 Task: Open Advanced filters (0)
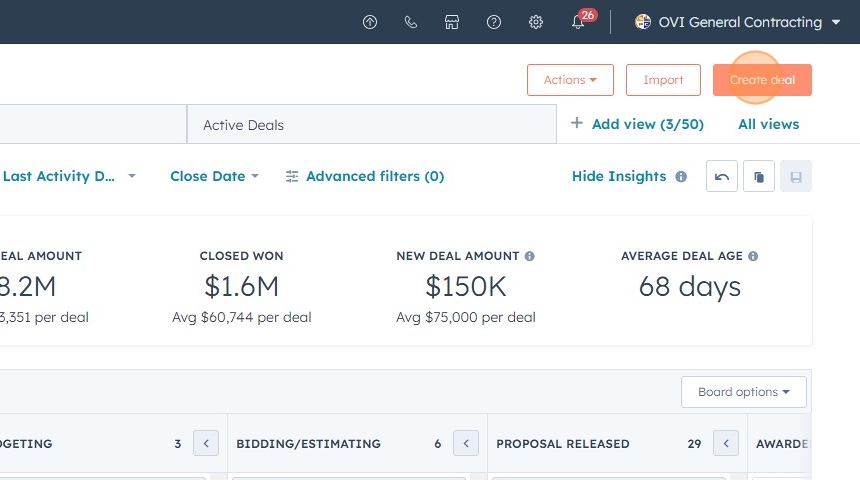365,176
